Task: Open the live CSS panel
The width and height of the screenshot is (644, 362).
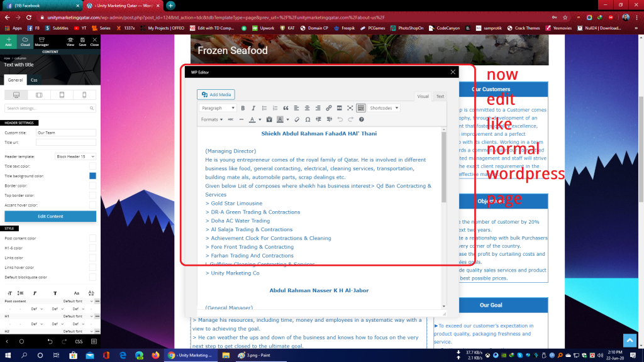Action: (x=79, y=341)
